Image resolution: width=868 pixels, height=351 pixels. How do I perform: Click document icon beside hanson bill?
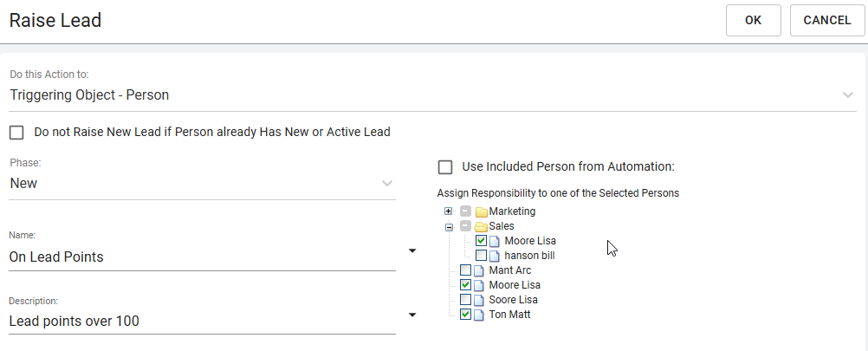[496, 256]
